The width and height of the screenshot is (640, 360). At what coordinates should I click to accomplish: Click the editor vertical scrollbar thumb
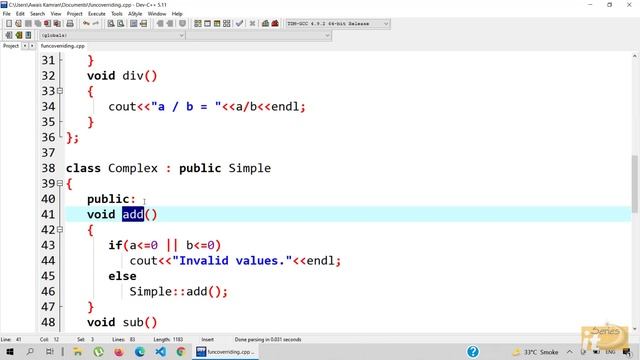635,184
